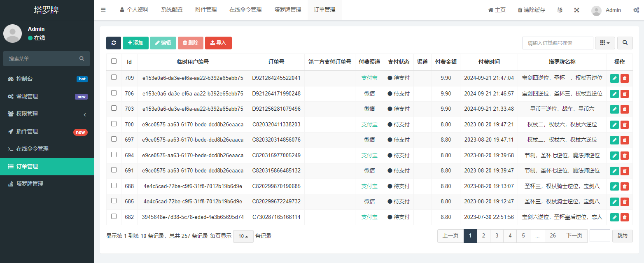
Task: Switch to 在线命令管理 tab
Action: coord(245,10)
